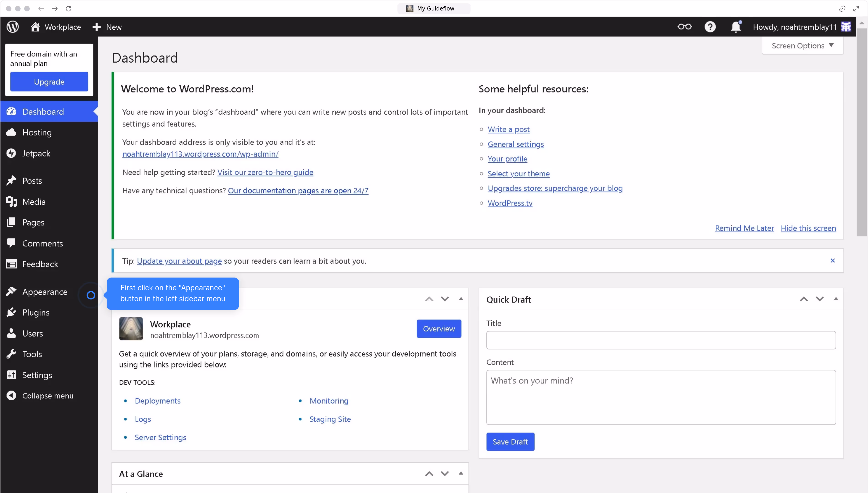Click the browser copy link icon
The image size is (868, 493).
(842, 8)
